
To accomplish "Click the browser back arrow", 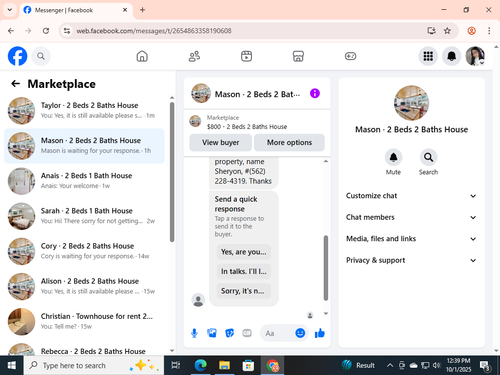I will pyautogui.click(x=11, y=31).
